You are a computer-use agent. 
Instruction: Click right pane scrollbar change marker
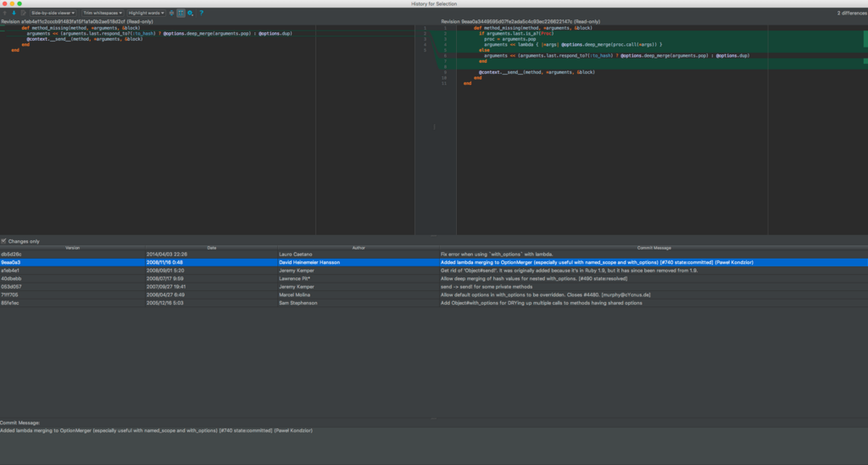pyautogui.click(x=865, y=39)
